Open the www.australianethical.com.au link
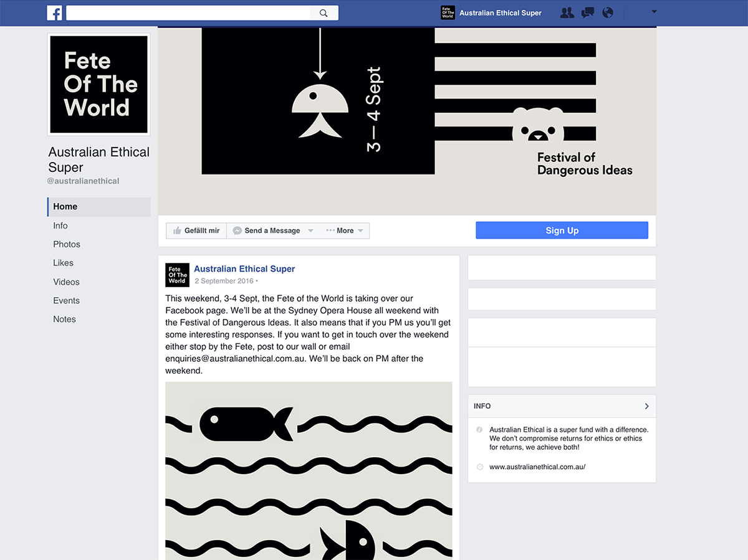The height and width of the screenshot is (560, 748). [x=537, y=467]
